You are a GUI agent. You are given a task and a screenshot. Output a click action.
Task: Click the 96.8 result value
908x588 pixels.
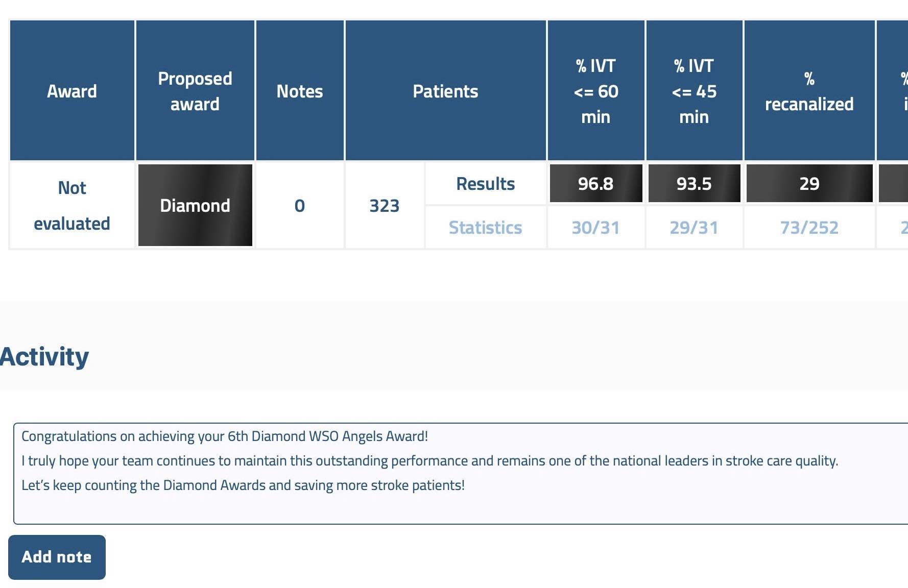click(x=595, y=184)
